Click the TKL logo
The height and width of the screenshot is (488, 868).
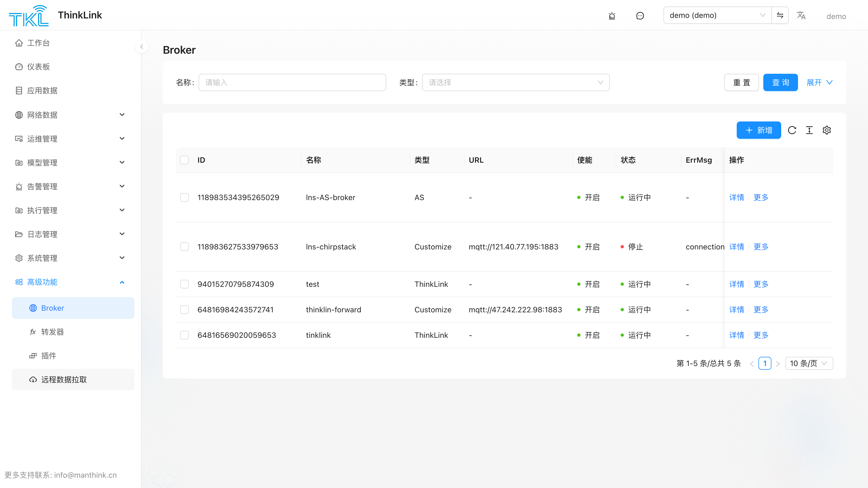[x=29, y=15]
